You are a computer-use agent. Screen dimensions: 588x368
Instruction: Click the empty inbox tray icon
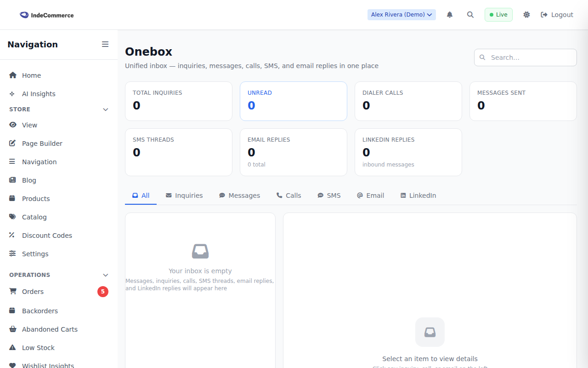(x=200, y=251)
